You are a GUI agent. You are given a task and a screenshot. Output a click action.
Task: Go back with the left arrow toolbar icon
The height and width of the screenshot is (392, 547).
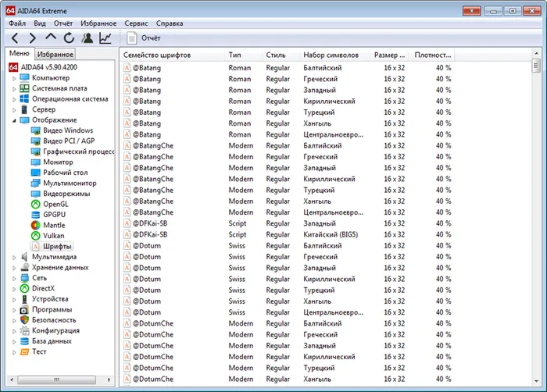(15, 37)
